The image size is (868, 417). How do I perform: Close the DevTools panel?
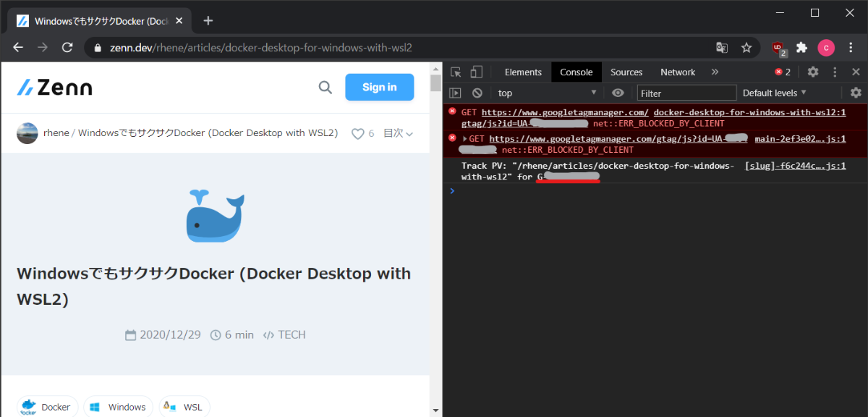click(856, 72)
